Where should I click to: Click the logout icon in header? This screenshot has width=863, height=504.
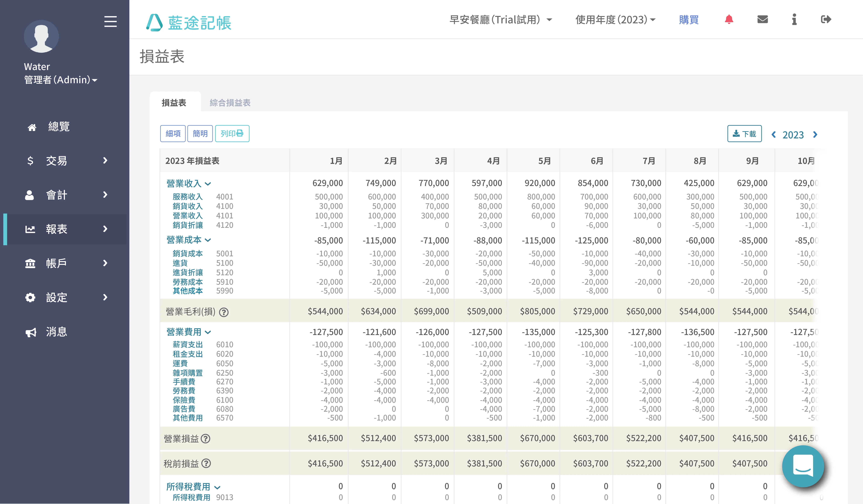click(x=826, y=20)
